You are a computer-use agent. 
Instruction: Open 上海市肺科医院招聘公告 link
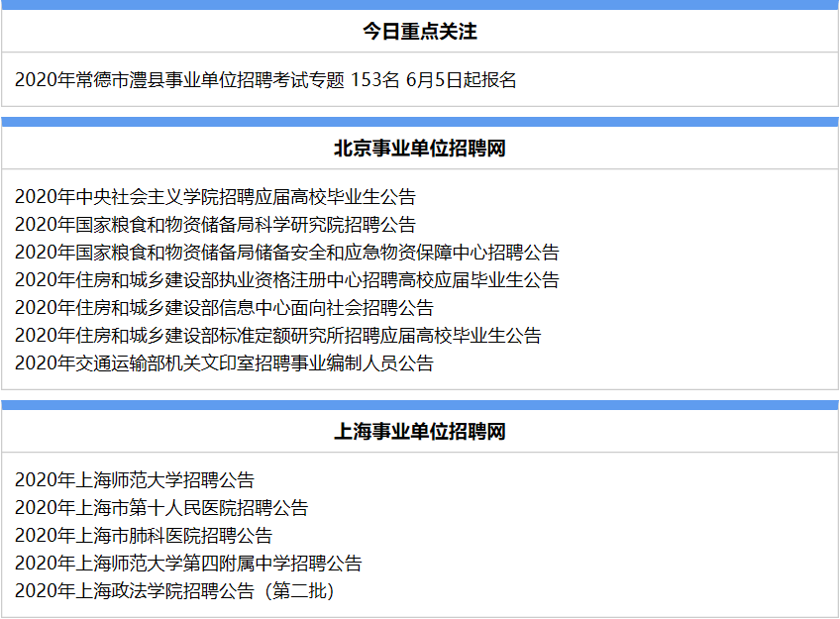(x=144, y=536)
